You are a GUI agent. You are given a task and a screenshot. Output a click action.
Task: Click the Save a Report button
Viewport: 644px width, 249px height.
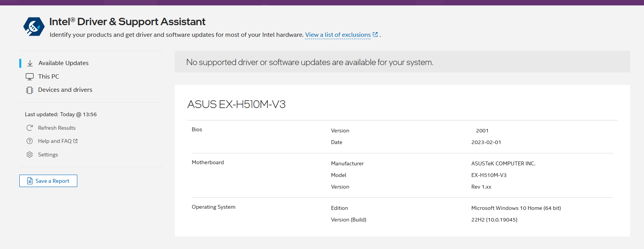(x=48, y=181)
